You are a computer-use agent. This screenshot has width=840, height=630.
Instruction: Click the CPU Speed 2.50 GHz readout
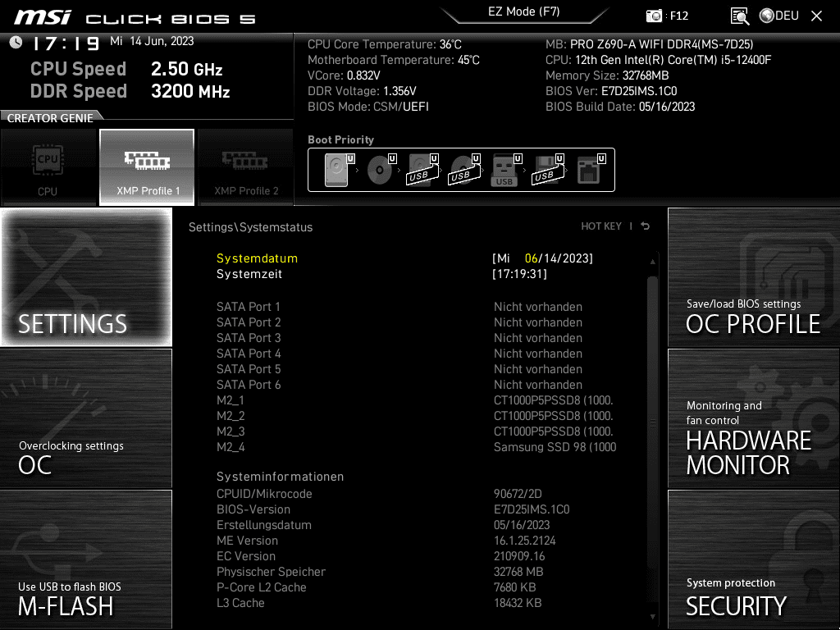pyautogui.click(x=126, y=69)
